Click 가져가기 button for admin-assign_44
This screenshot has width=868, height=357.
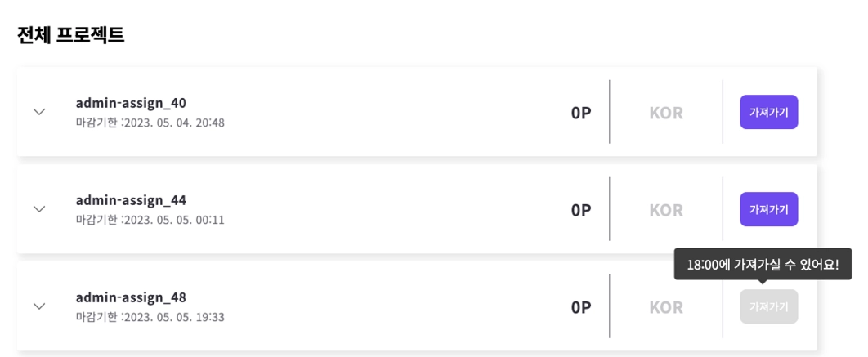tap(768, 209)
